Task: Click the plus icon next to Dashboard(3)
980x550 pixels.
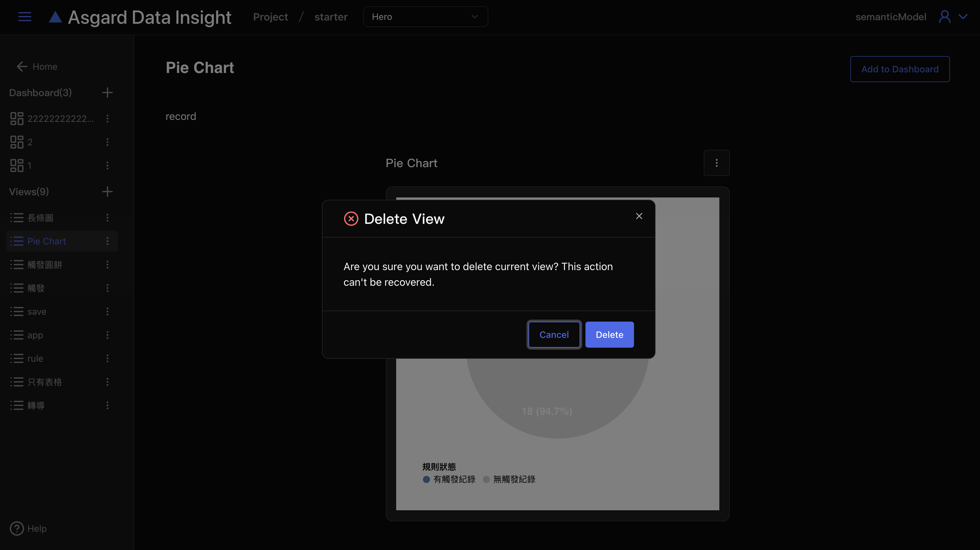Action: click(107, 93)
